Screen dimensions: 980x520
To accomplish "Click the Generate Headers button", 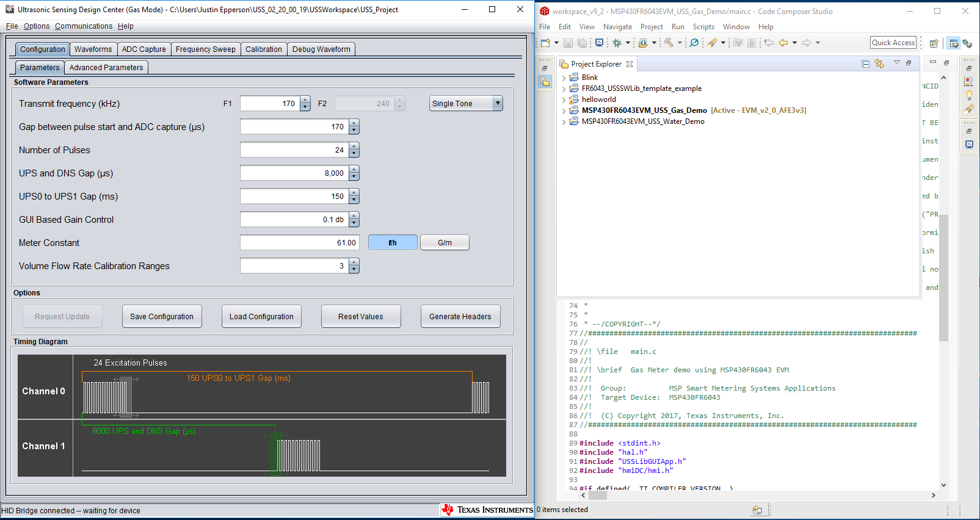I will point(460,317).
